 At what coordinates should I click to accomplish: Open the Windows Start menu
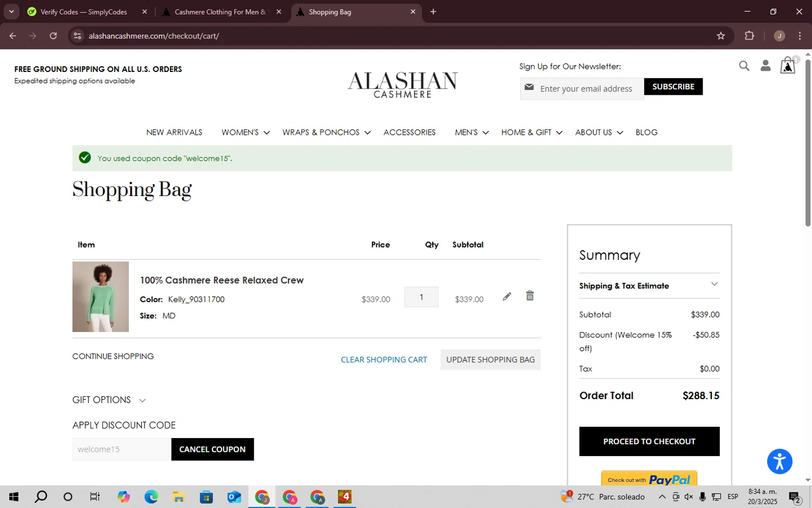point(14,497)
